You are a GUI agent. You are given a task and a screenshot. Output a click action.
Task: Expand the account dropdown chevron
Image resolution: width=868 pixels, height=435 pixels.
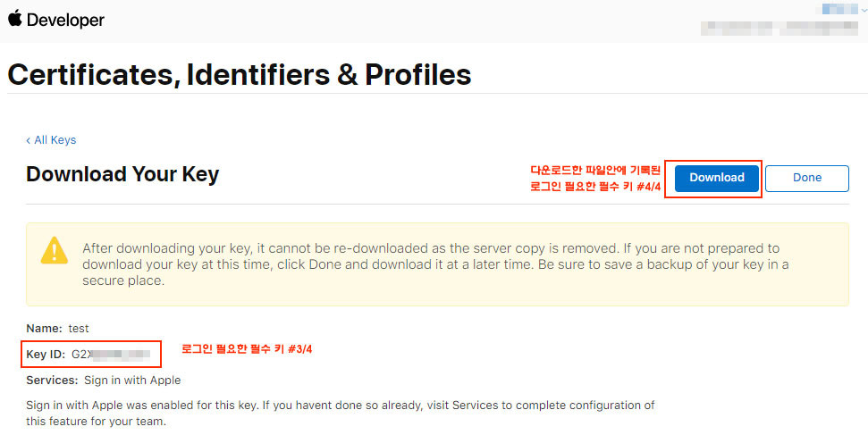[x=864, y=9]
